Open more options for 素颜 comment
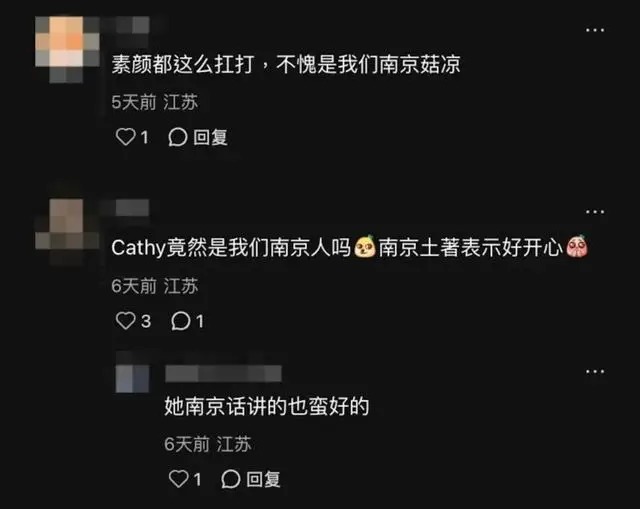The width and height of the screenshot is (640, 509). 595,30
